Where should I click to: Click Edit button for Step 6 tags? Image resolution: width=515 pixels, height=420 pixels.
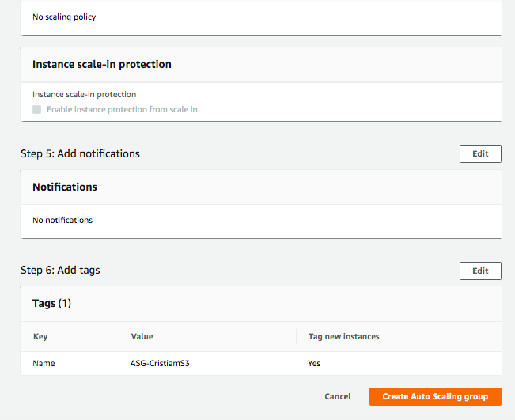[x=480, y=271]
